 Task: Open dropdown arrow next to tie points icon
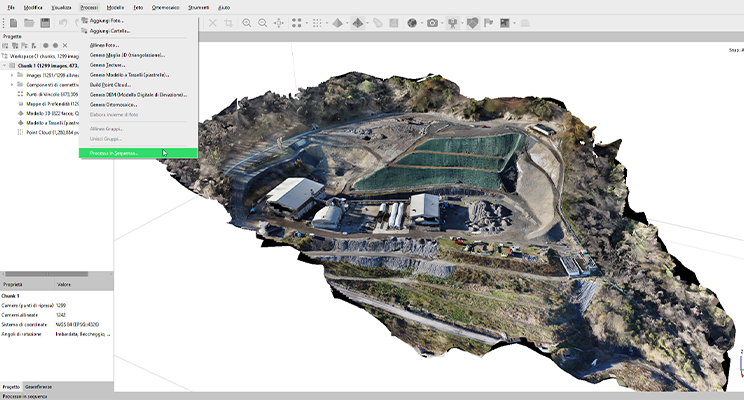click(307, 23)
